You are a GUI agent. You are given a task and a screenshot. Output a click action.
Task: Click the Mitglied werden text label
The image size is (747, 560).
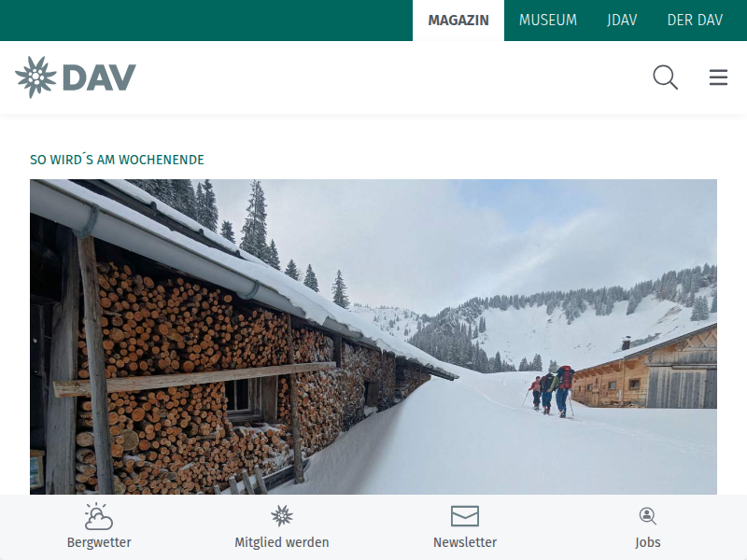282,542
